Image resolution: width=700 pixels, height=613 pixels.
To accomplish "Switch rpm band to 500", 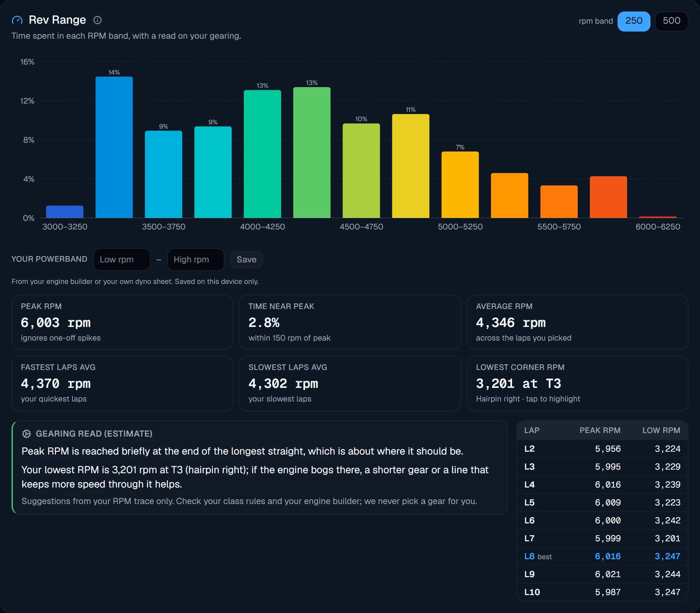I will [x=671, y=21].
